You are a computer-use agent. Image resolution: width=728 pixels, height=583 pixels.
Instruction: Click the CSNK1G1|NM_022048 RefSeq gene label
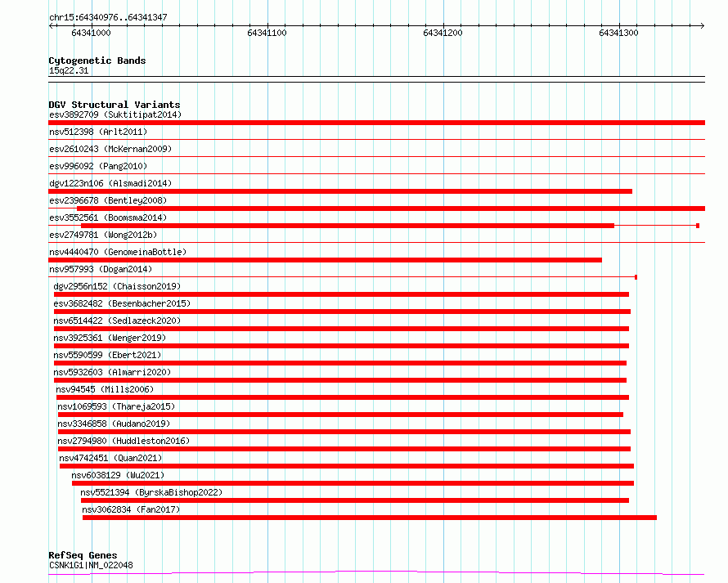(x=91, y=565)
